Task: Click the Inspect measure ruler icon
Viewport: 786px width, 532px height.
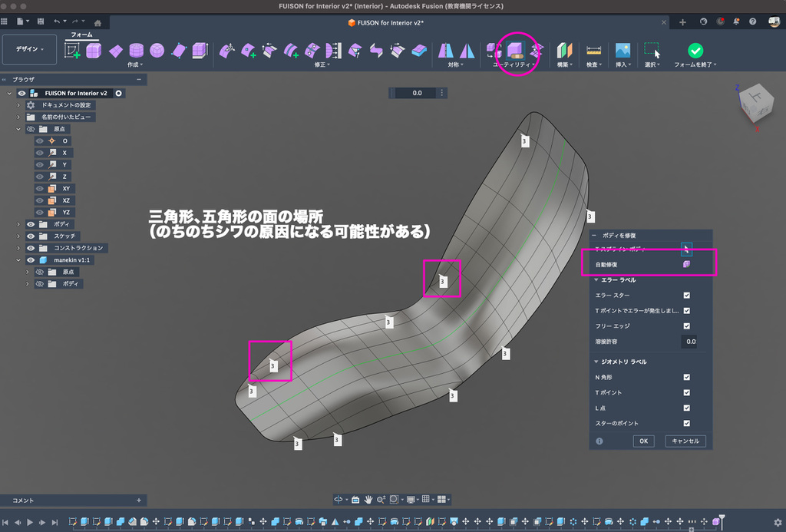Action: point(593,51)
